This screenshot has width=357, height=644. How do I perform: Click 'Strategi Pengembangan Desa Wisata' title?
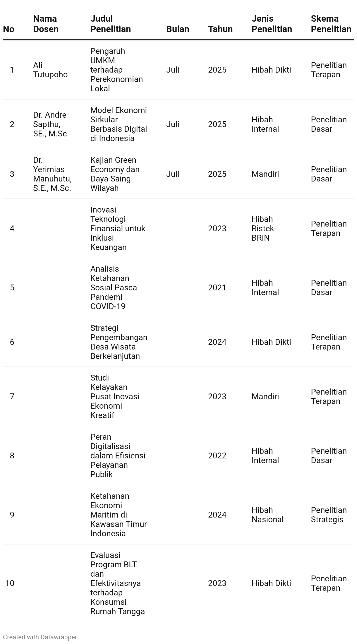(x=119, y=342)
